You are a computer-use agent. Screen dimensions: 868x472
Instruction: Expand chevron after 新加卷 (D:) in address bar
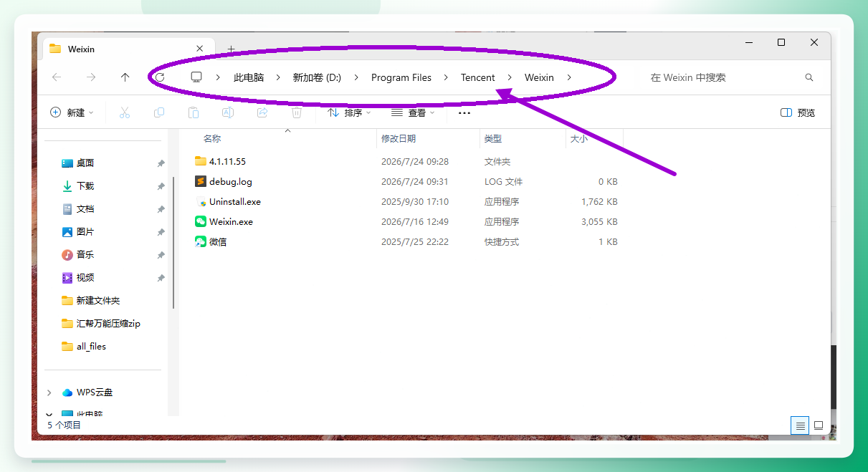pos(356,77)
